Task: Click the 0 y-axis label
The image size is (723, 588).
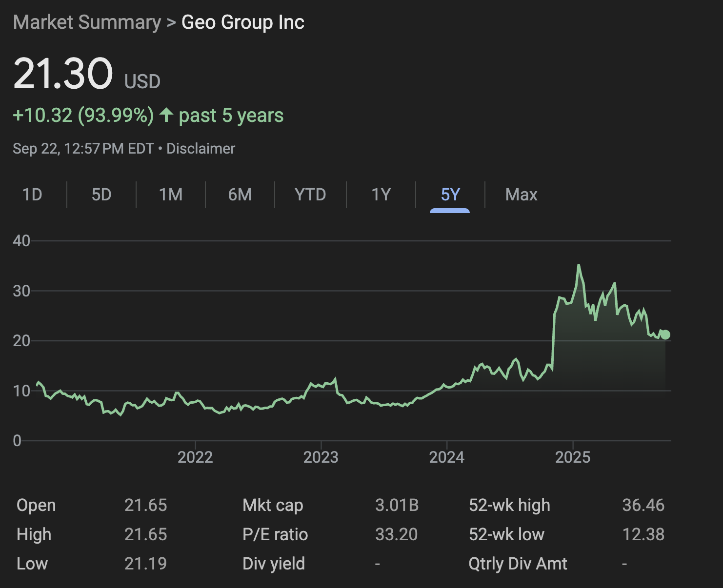Action: tap(17, 441)
